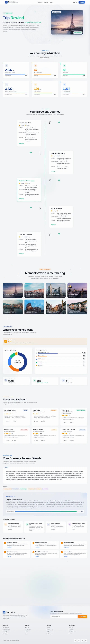Select the Cultural trip vibe tag
The width and height of the screenshot is (90, 644).
[16, 489]
